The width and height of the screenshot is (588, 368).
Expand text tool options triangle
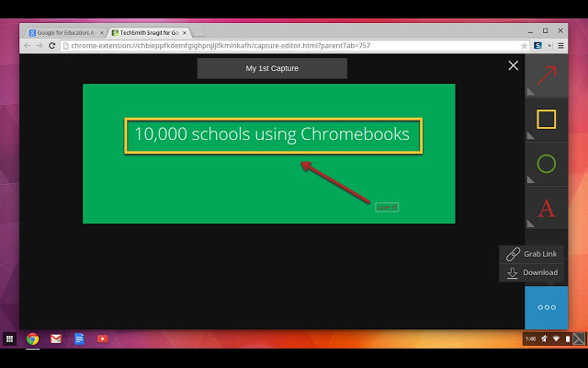click(531, 224)
